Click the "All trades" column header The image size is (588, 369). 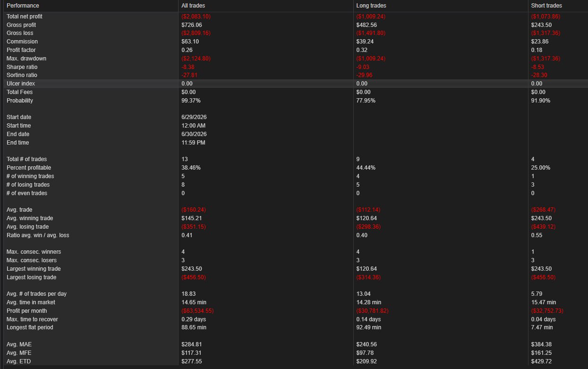[193, 6]
